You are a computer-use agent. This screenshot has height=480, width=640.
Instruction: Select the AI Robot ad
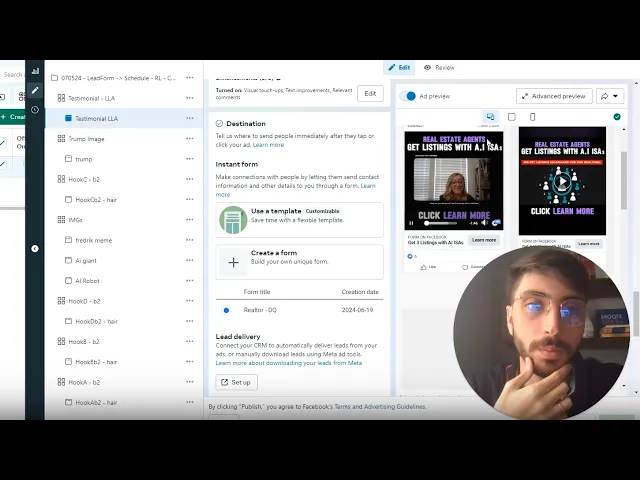87,281
